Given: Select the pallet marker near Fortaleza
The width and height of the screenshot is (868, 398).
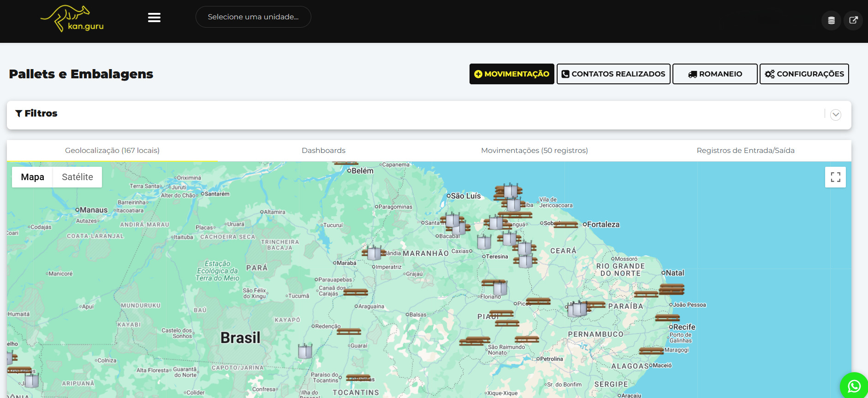Looking at the screenshot, I should click(x=565, y=225).
